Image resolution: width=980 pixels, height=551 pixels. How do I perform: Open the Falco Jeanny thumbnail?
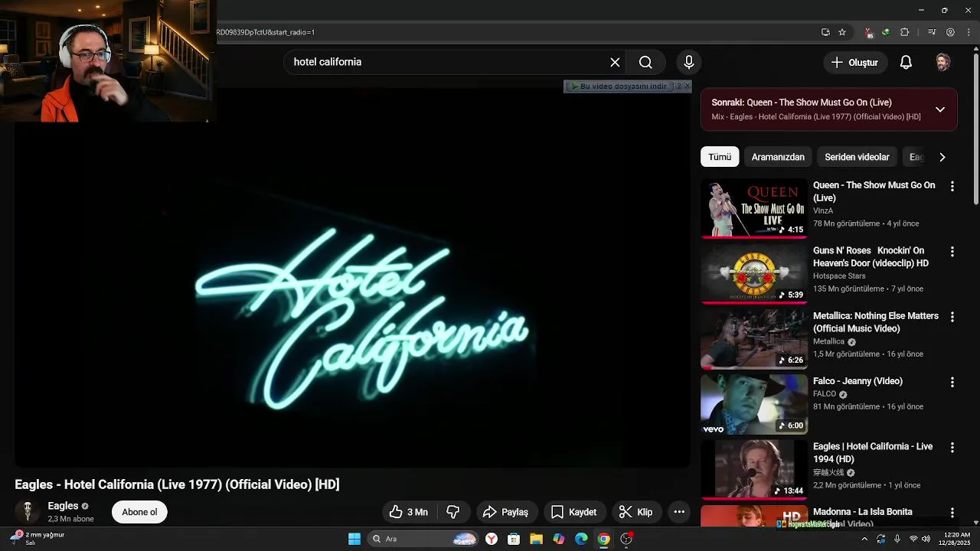tap(754, 404)
